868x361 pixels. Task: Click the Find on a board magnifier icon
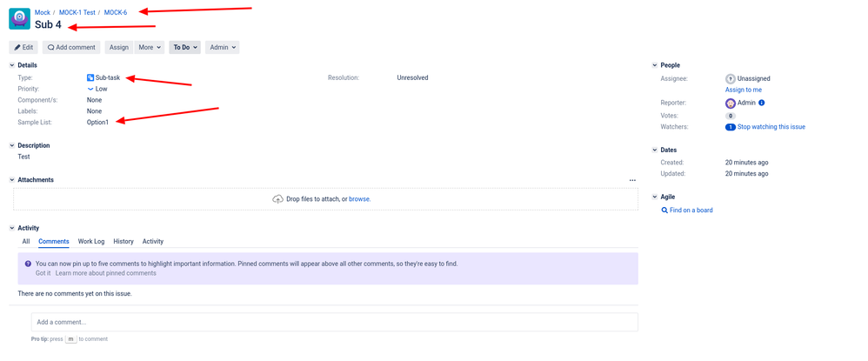point(664,211)
